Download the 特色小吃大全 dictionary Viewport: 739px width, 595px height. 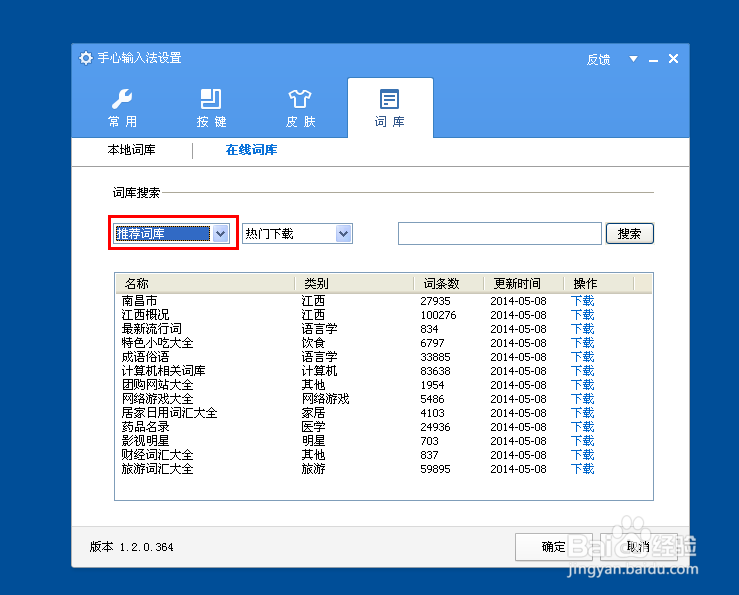(583, 343)
